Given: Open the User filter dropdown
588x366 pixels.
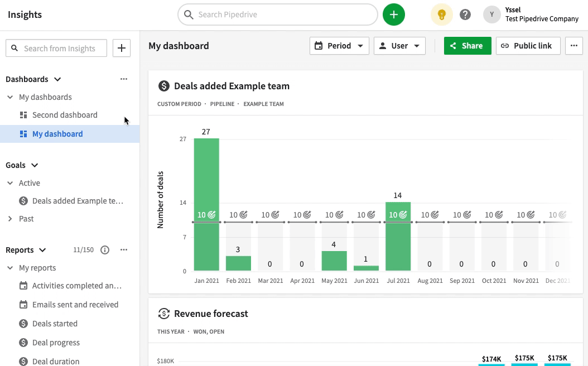Looking at the screenshot, I should pyautogui.click(x=399, y=46).
